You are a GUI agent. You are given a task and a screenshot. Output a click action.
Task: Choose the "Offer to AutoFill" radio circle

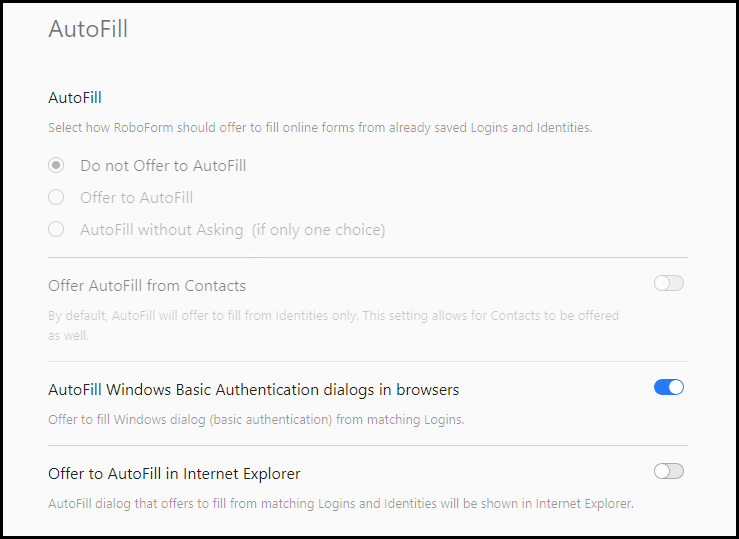tap(57, 197)
